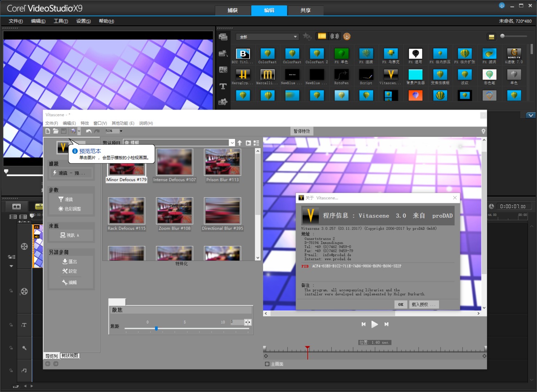Click the lightbulb hint icon in Vitascene
The image size is (537, 392).
click(x=483, y=131)
